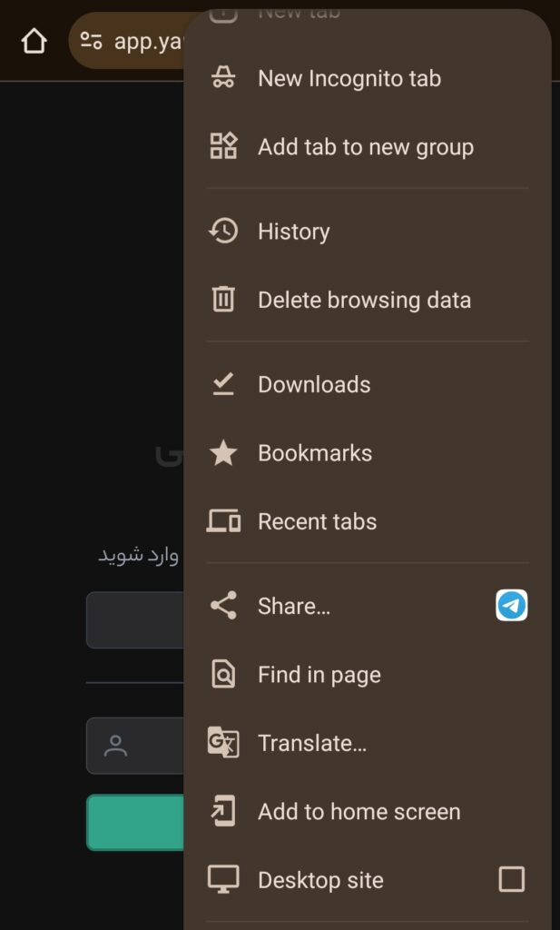Click the Share arrow nodes icon

pos(223,606)
